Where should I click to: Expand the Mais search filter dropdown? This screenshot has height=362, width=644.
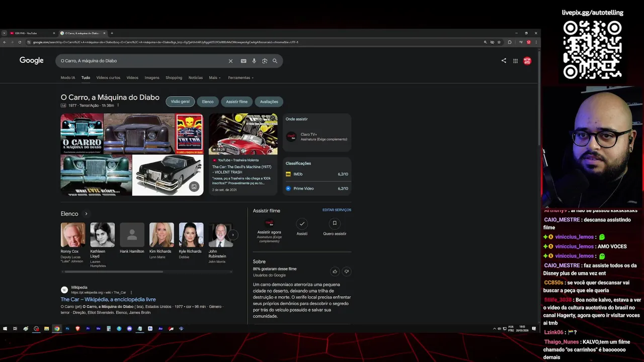215,78
